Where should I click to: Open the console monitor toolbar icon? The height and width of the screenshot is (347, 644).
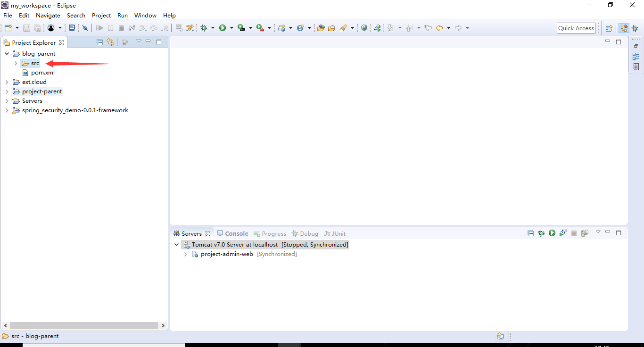point(72,28)
